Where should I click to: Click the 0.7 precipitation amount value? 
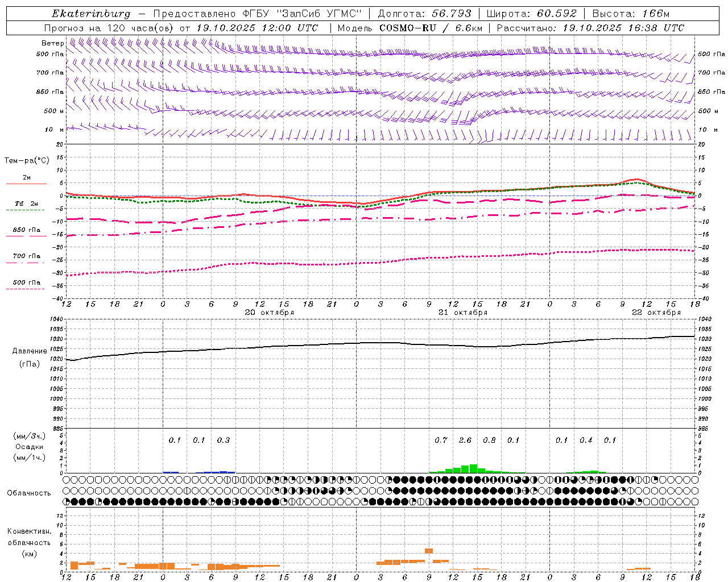[441, 440]
